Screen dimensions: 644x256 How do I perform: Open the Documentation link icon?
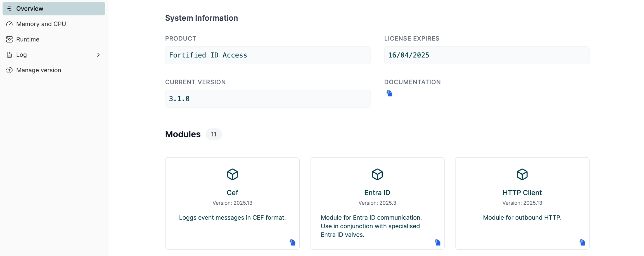point(389,93)
